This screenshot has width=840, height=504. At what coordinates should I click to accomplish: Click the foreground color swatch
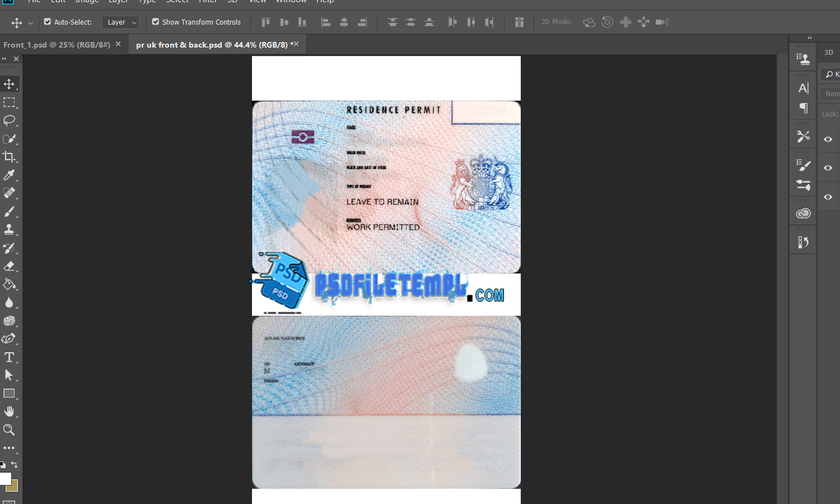point(5,478)
